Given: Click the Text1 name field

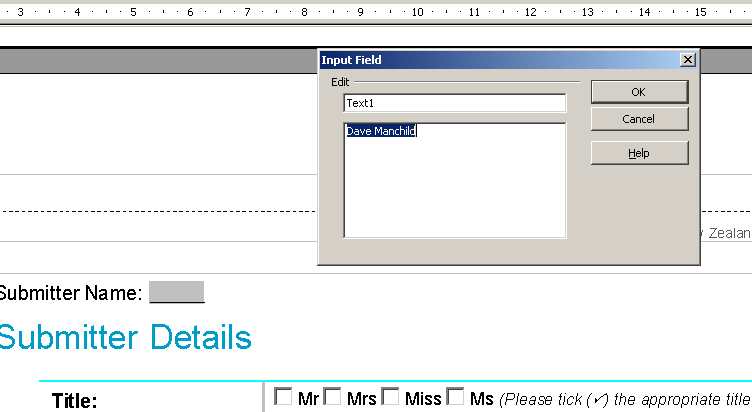Looking at the screenshot, I should (454, 103).
